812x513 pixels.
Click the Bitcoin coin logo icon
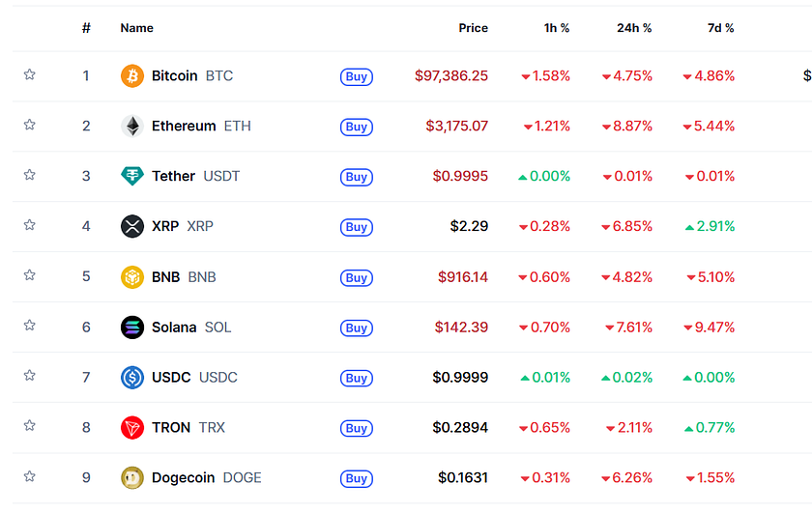[132, 76]
